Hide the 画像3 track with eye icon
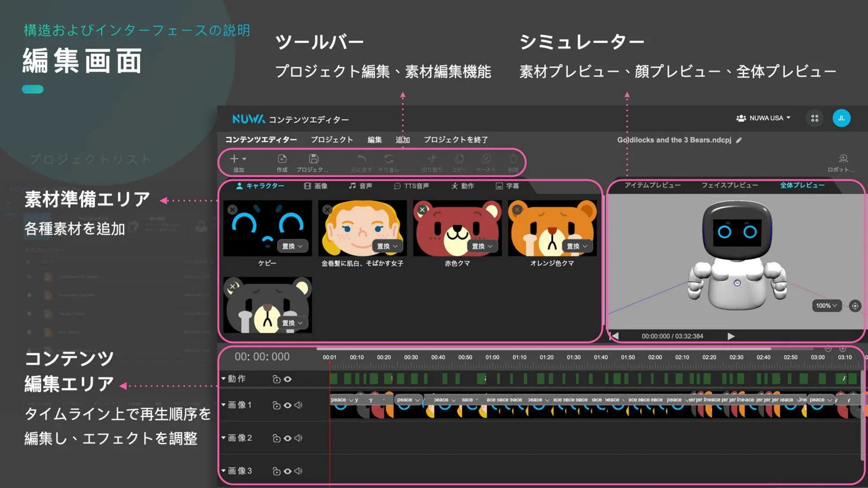Viewport: 868px width, 488px height. pos(288,471)
